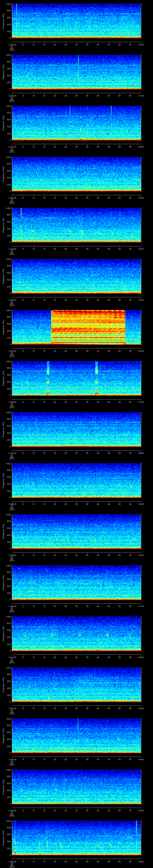This screenshot has width=153, height=868.
Task: Click the V-shaped call near 55 s at 2:41
Action: click(x=130, y=634)
